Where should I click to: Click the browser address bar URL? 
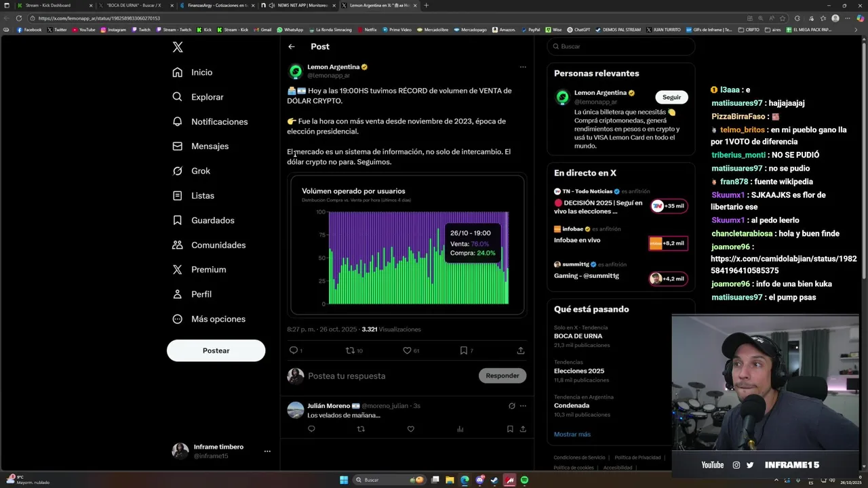tap(99, 18)
